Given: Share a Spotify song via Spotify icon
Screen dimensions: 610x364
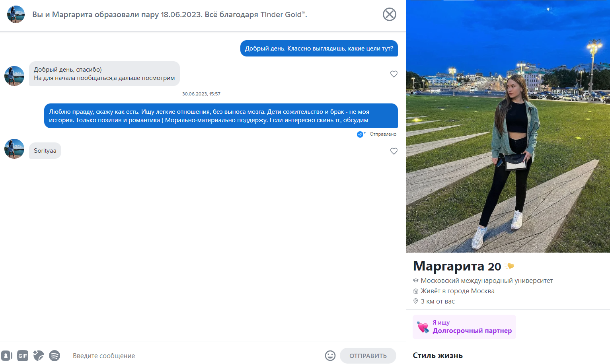Looking at the screenshot, I should tap(55, 356).
